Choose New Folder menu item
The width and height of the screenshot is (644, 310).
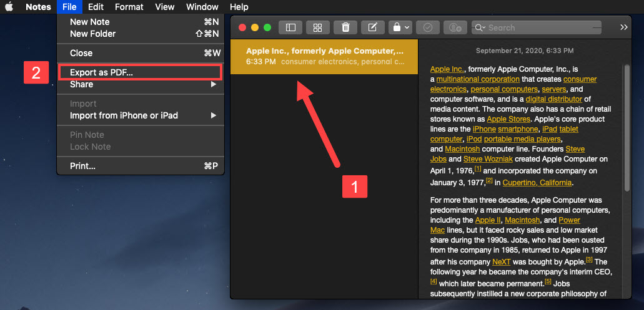(141, 34)
